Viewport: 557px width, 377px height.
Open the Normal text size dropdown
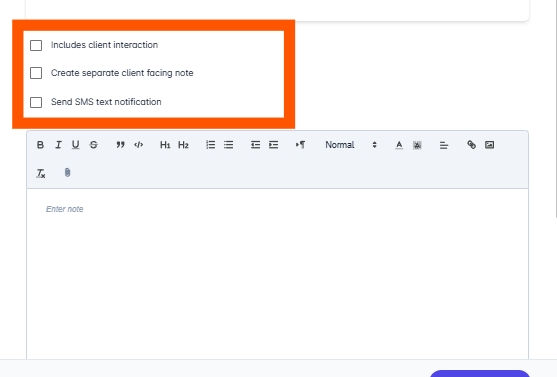(351, 145)
